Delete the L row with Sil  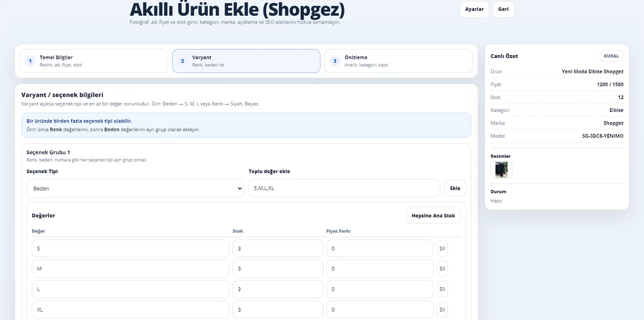click(x=442, y=289)
